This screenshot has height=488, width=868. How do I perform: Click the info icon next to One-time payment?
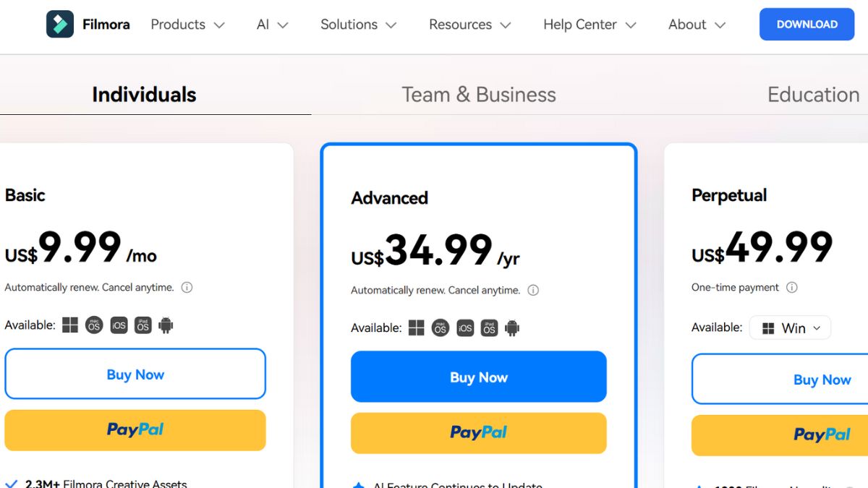(792, 288)
